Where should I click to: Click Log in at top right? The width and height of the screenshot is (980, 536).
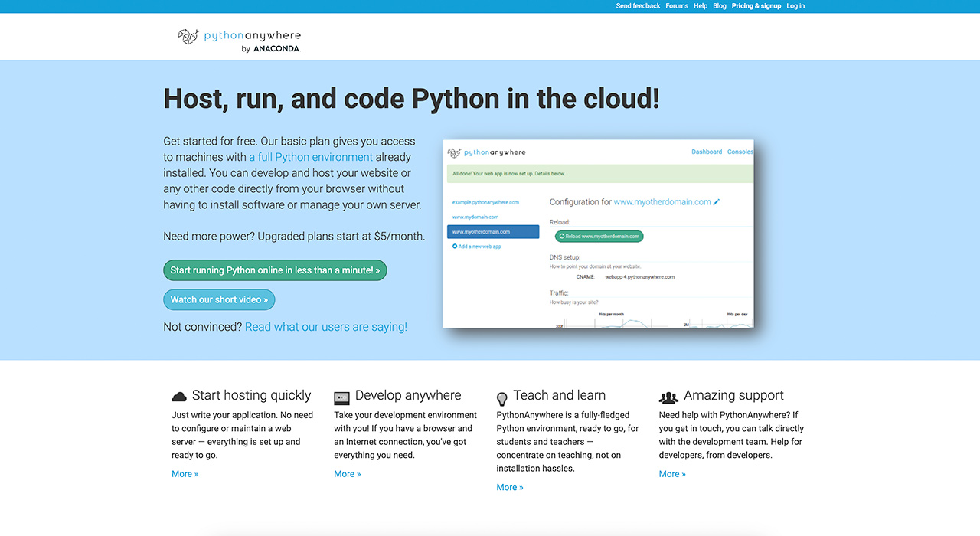click(x=795, y=5)
